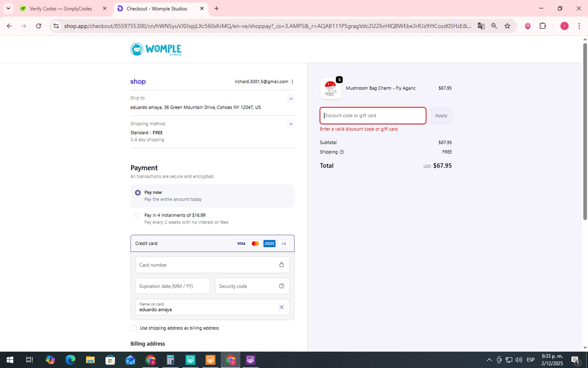
Task: Click the Name on card field
Action: click(x=212, y=307)
